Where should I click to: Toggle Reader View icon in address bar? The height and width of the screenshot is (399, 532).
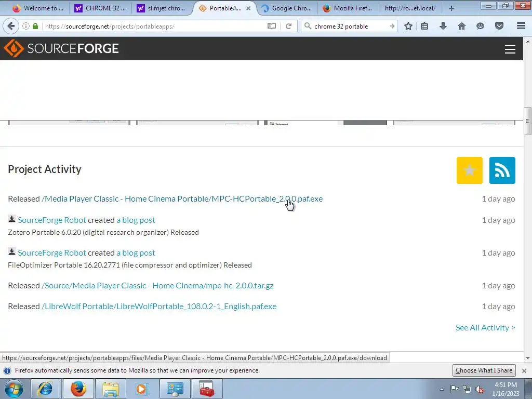(271, 26)
